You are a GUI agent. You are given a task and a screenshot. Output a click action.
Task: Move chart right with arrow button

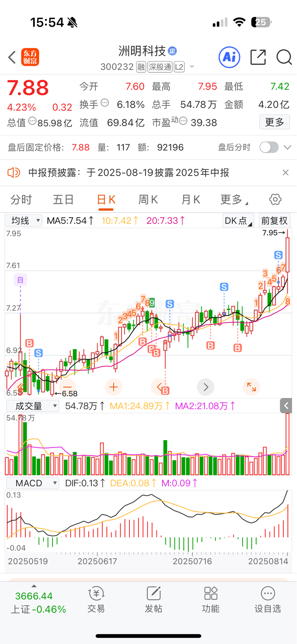click(205, 387)
